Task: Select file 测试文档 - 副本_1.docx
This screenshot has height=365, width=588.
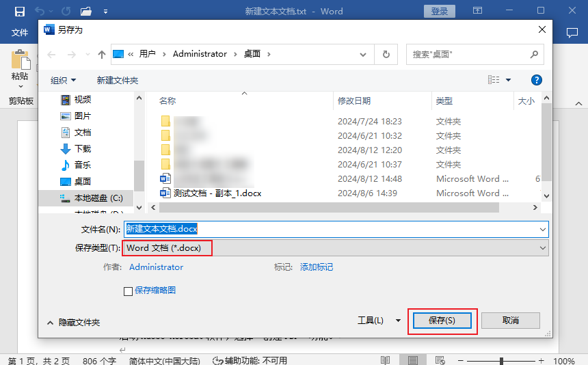Action: pos(217,193)
